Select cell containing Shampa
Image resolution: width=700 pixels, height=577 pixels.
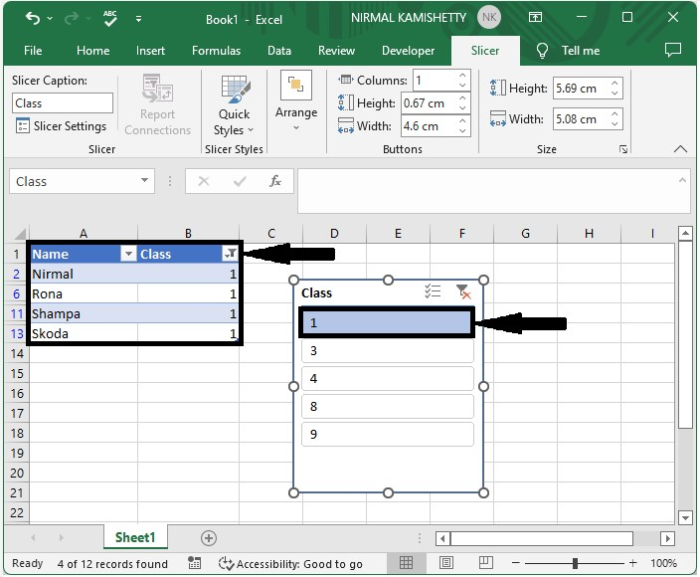[83, 314]
